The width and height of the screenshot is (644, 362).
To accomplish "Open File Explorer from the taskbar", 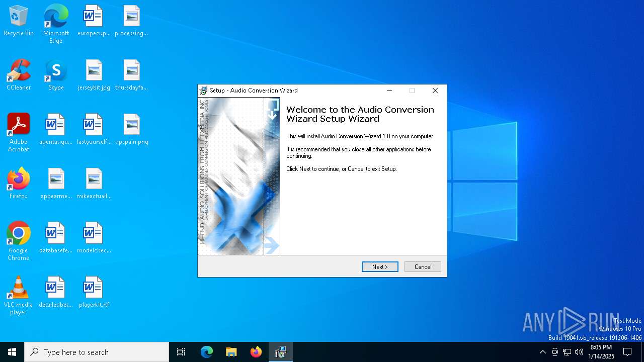I will pyautogui.click(x=231, y=352).
